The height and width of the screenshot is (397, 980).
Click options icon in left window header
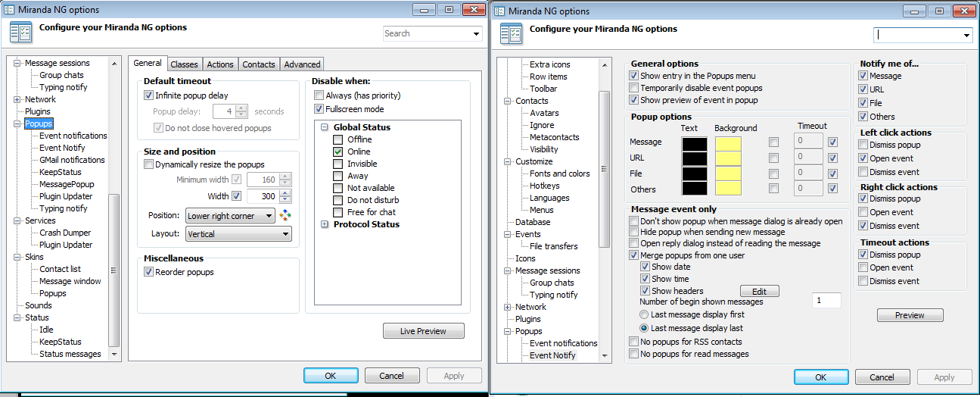[x=20, y=33]
